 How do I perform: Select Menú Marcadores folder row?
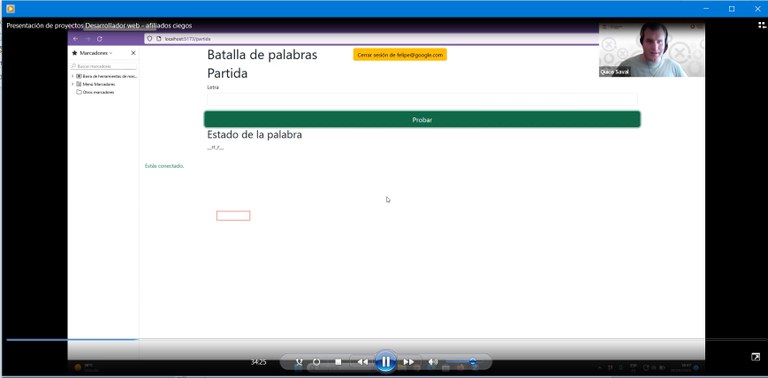pyautogui.click(x=96, y=84)
